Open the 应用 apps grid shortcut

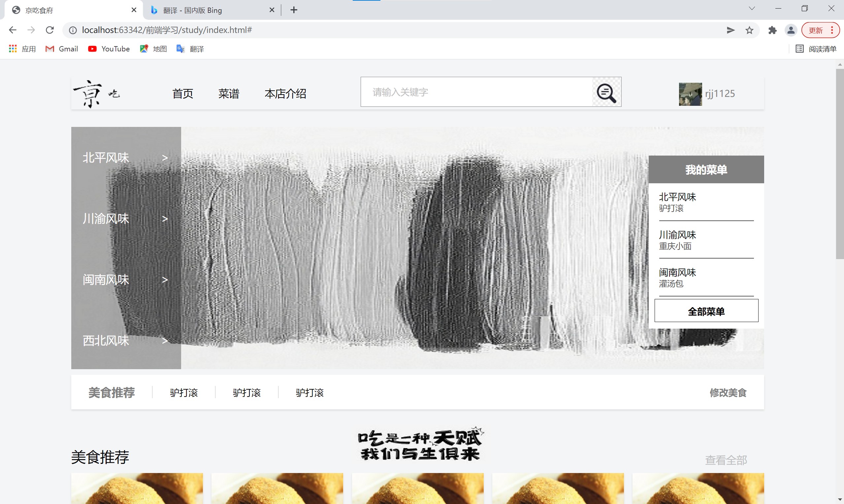[22, 49]
